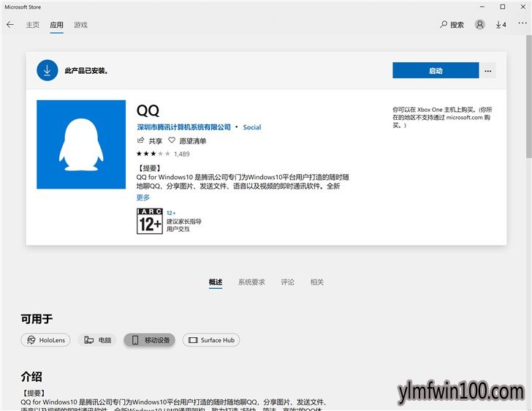Select the 评论 tab

point(287,282)
